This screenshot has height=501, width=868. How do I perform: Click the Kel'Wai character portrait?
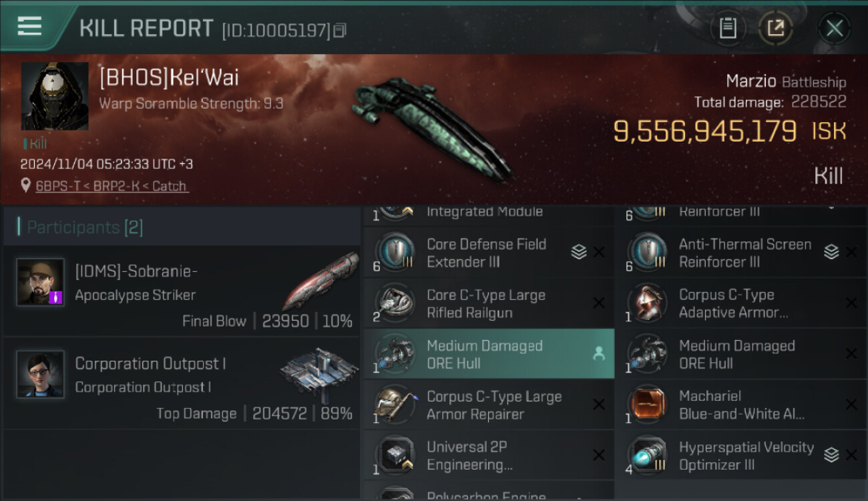click(x=55, y=96)
